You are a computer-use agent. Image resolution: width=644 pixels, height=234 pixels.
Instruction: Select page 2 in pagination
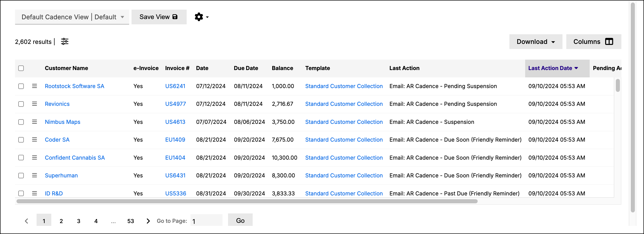click(61, 221)
